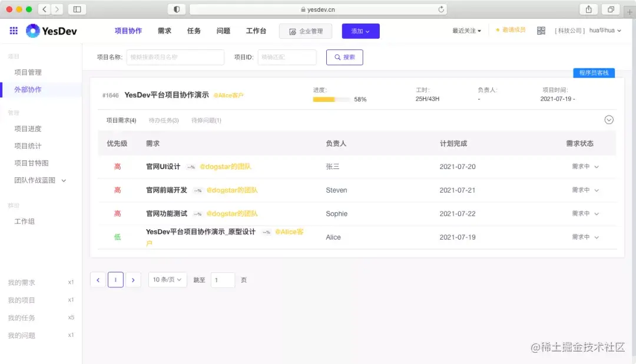The width and height of the screenshot is (636, 364).
Task: Open the 添加 dropdown menu
Action: pos(360,31)
